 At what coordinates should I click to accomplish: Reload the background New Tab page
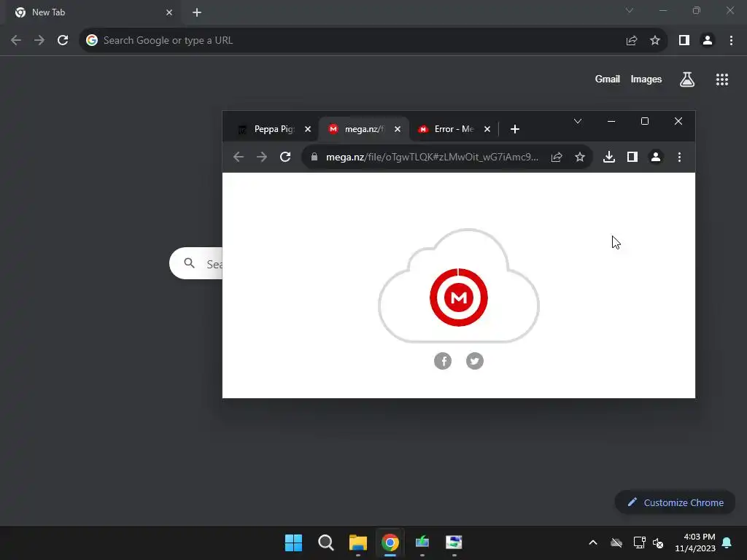(x=63, y=40)
